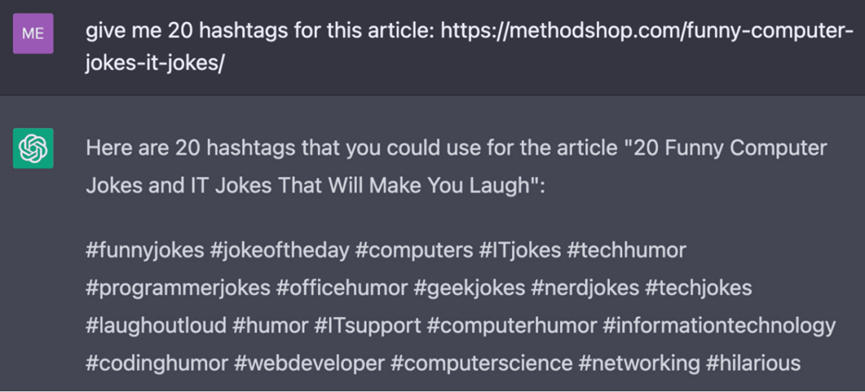Click the purple ME user avatar
This screenshot has height=392, width=865.
[33, 33]
